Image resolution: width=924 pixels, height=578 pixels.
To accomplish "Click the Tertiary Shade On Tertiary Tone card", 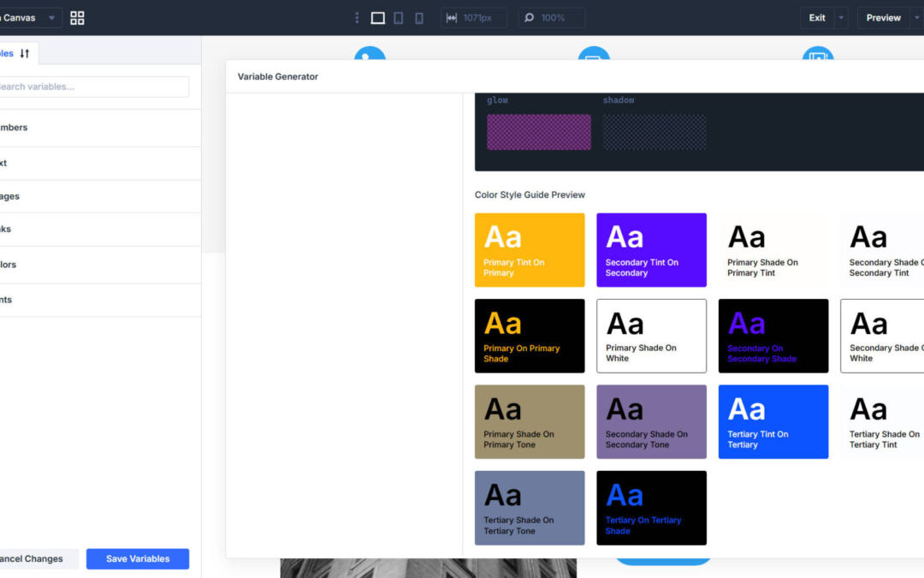I will (x=530, y=508).
